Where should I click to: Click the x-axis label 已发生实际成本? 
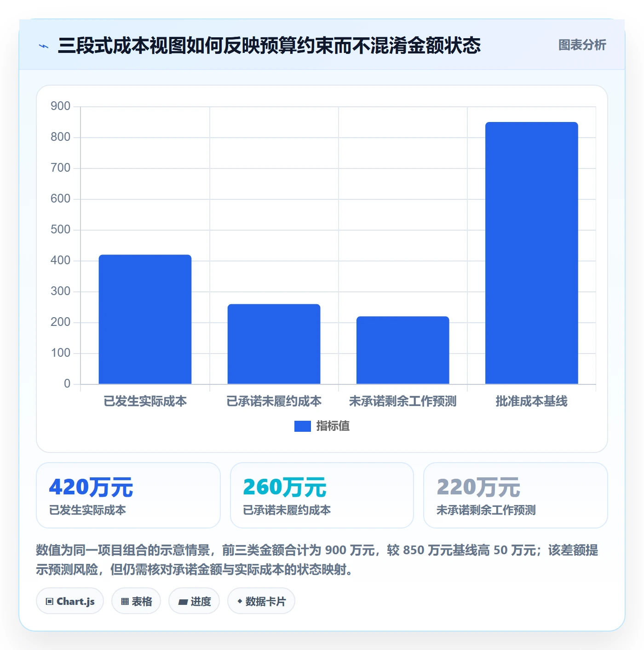pyautogui.click(x=145, y=401)
